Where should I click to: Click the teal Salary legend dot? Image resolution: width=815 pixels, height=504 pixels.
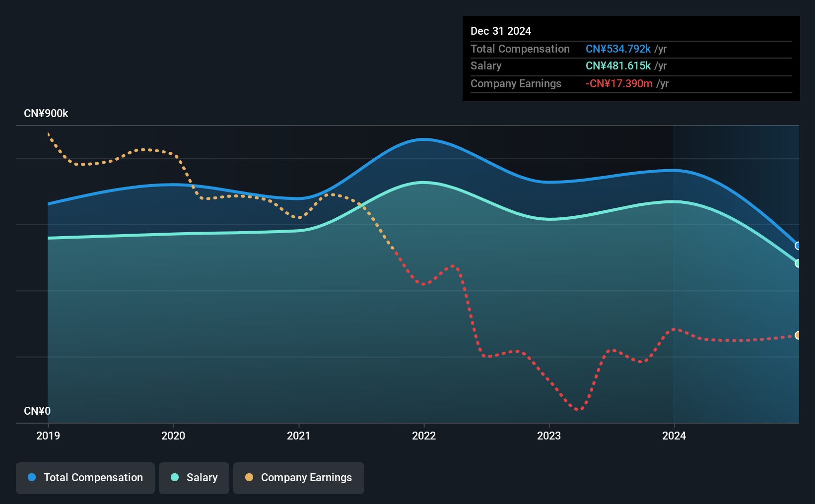tap(175, 477)
